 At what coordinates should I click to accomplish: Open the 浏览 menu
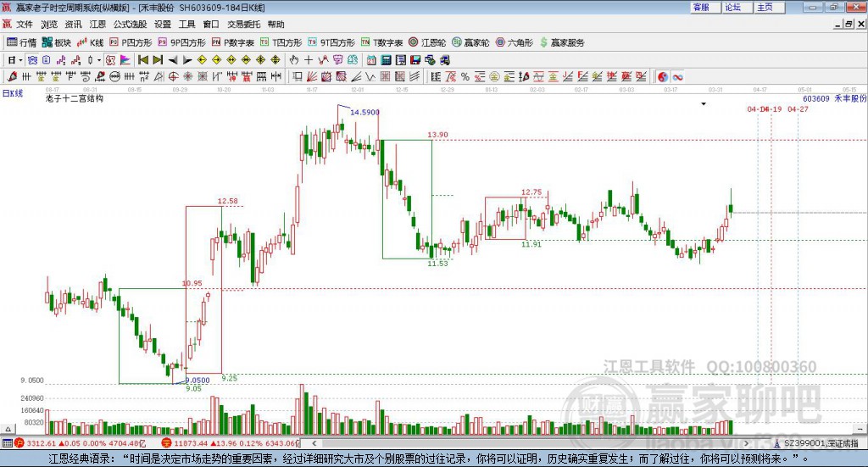[x=48, y=25]
